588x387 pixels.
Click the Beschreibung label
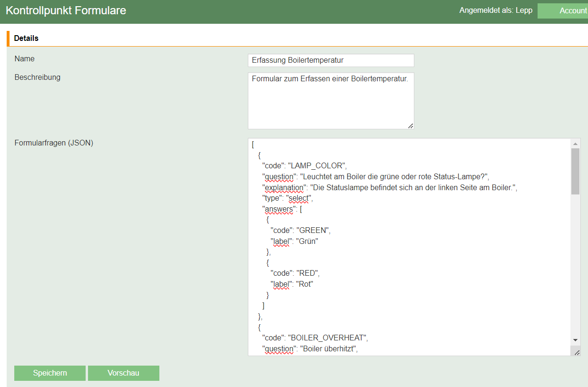[38, 77]
